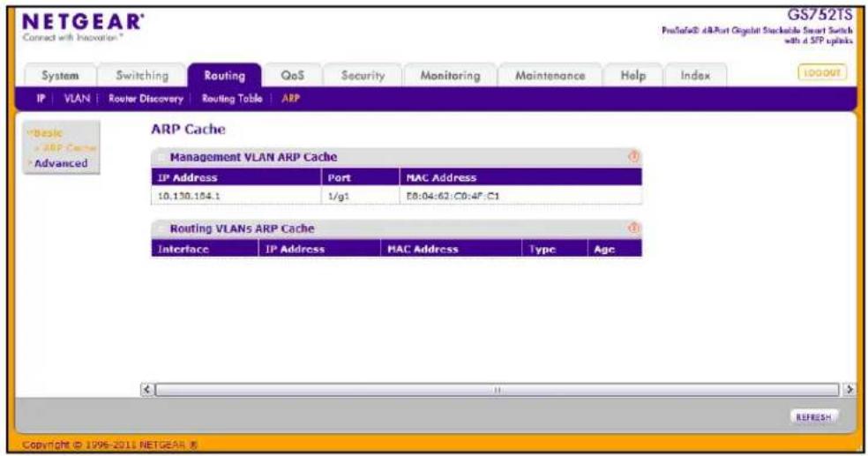Click the Age column header
Screen dimensions: 868x456
pyautogui.click(x=615, y=249)
